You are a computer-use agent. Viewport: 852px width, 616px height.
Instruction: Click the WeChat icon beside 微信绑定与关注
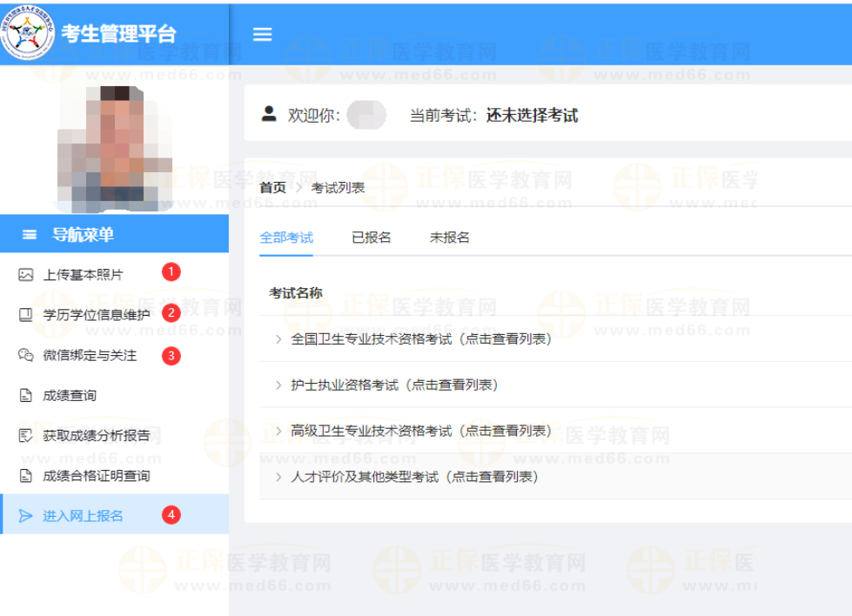pos(25,355)
